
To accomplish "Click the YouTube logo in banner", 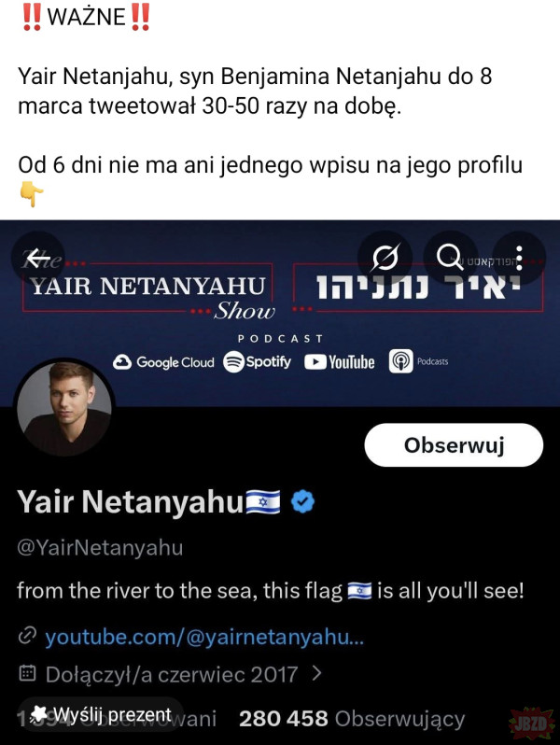I will tap(339, 361).
